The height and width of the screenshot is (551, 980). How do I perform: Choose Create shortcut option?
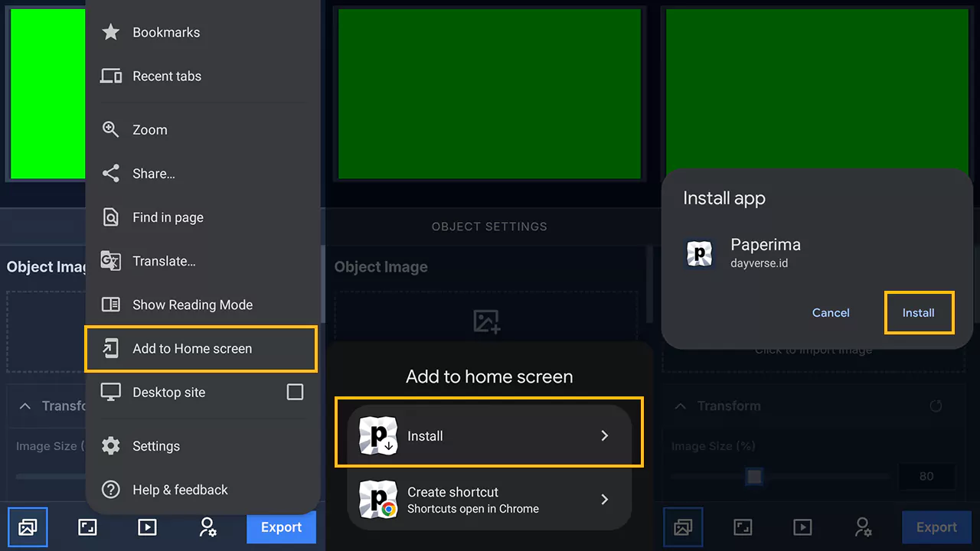click(x=489, y=500)
